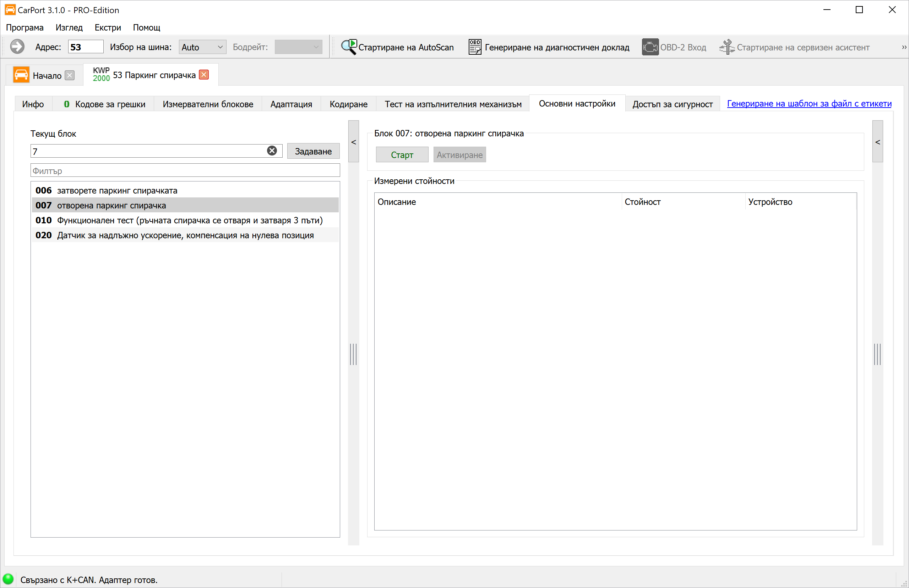Click the green go arrow next to Адрес

(x=17, y=47)
